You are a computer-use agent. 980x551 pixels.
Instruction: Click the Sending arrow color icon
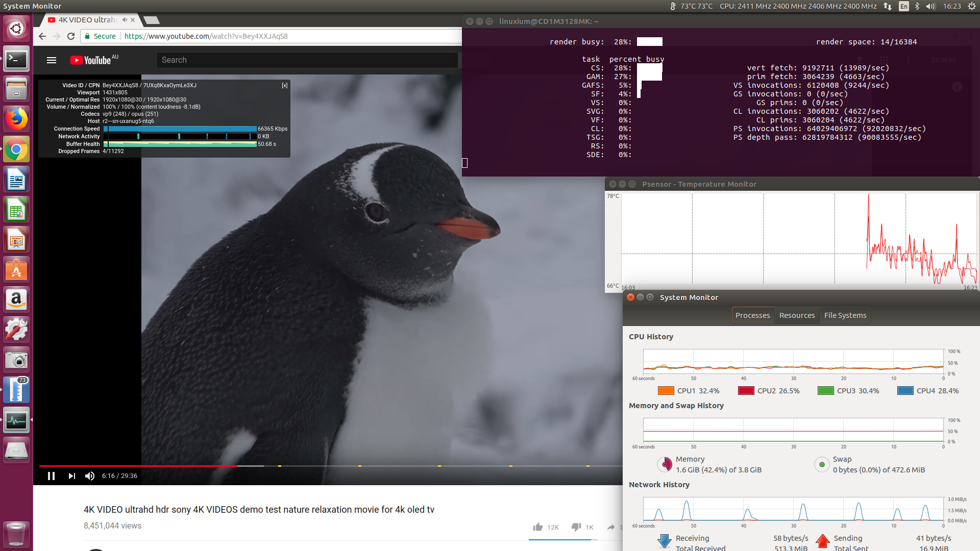coord(823,541)
